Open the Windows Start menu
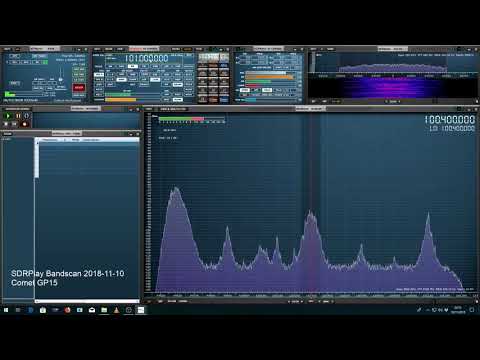Screen dimensions: 480x360 (6, 310)
